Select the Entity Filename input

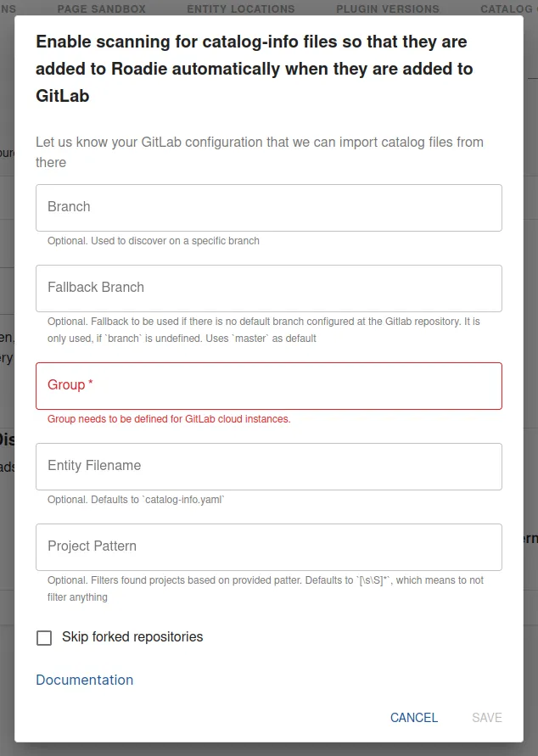coord(268,466)
